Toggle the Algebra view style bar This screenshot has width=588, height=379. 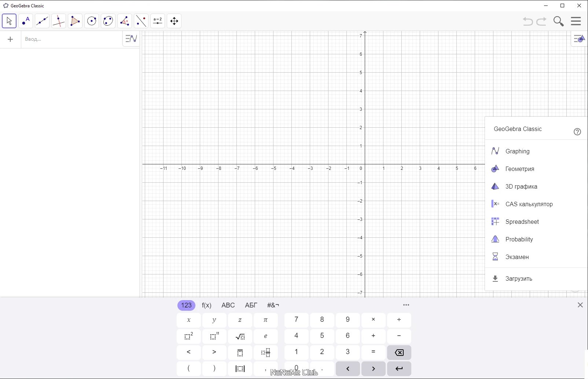coord(131,39)
